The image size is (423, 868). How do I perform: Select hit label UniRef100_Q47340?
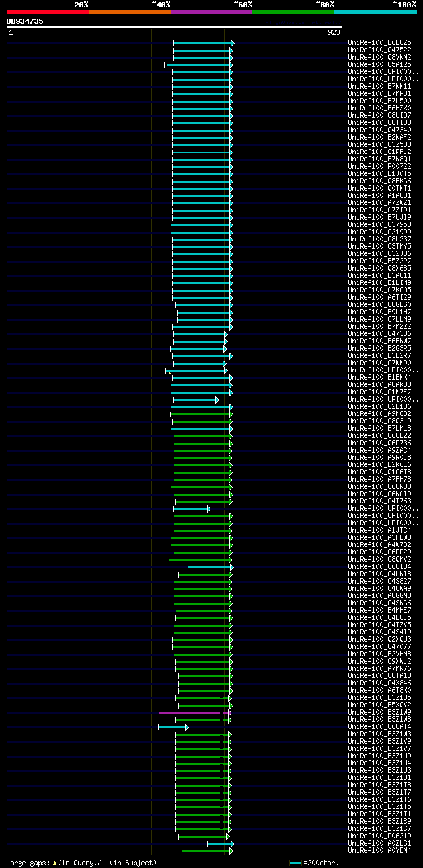coord(381,130)
